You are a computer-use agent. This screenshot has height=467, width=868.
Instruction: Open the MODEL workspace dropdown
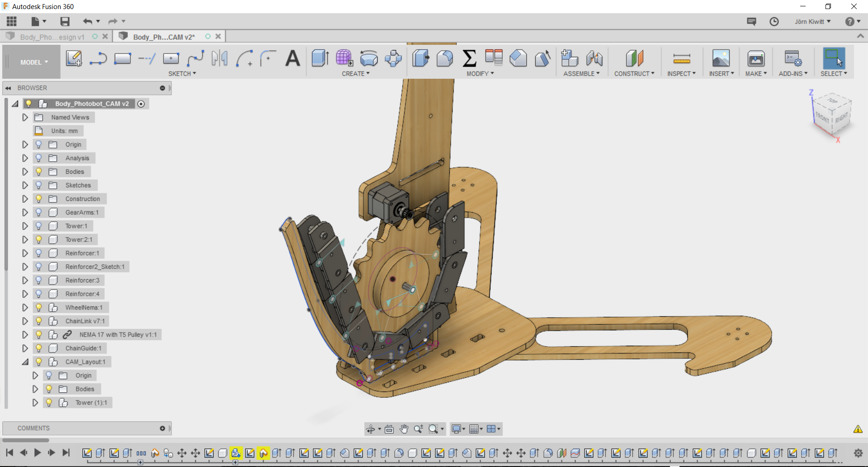[x=34, y=62]
